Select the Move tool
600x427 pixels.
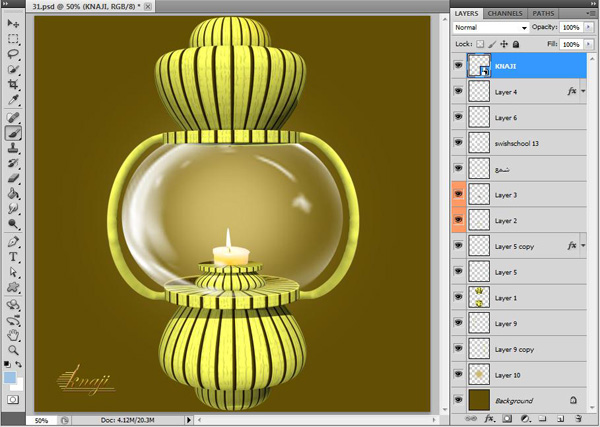[14, 23]
